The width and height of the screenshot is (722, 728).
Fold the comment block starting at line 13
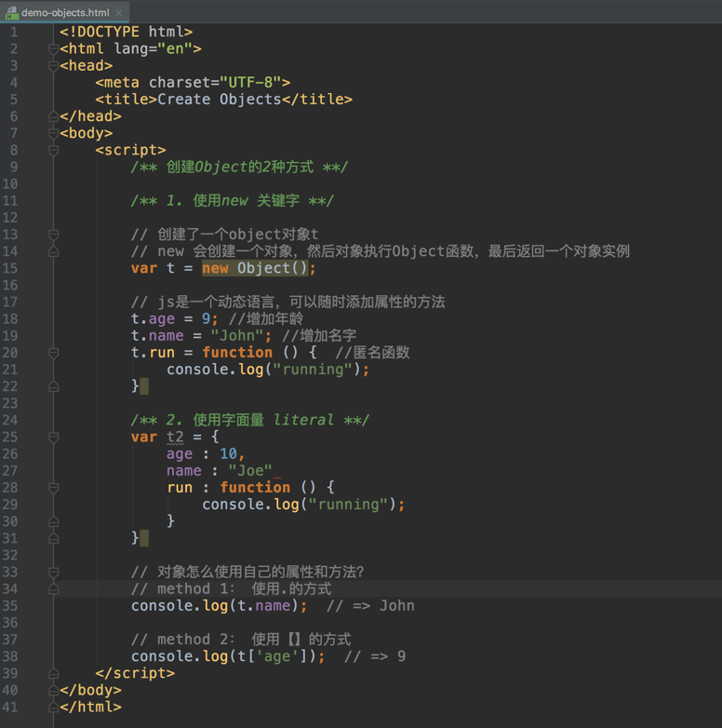[x=53, y=235]
